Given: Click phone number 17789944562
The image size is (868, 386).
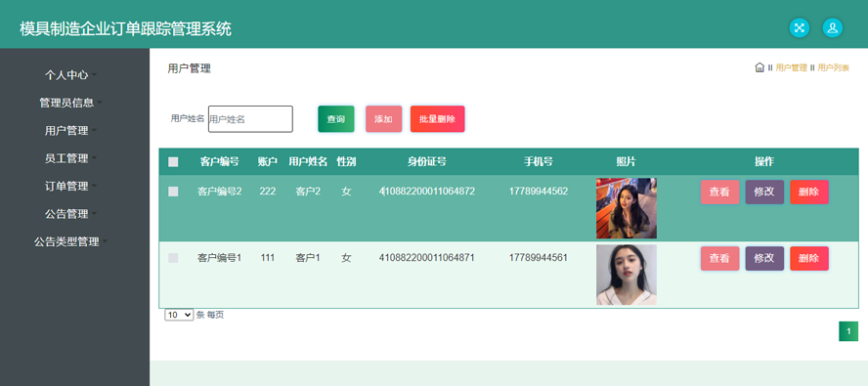Looking at the screenshot, I should point(538,192).
